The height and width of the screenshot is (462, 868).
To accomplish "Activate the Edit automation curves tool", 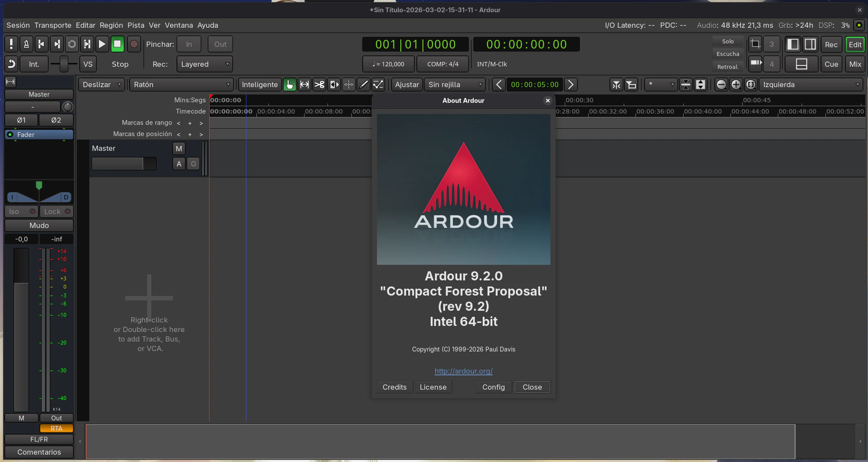I will point(378,85).
